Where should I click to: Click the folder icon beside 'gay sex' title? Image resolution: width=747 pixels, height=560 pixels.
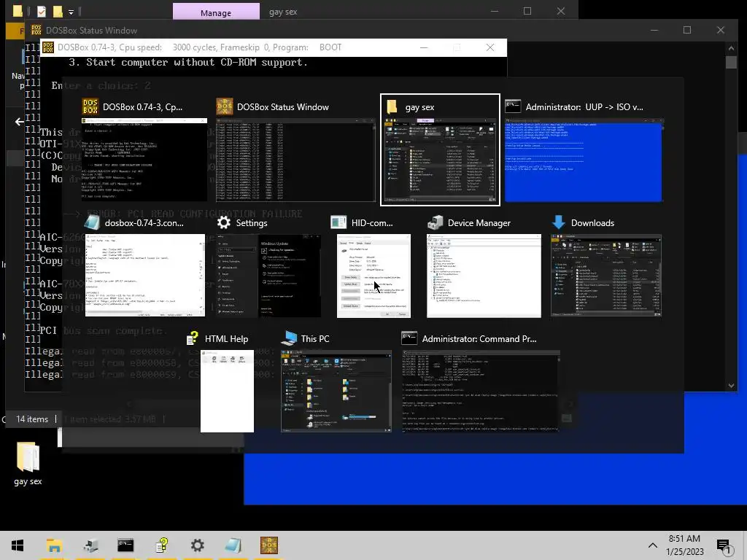pos(392,106)
